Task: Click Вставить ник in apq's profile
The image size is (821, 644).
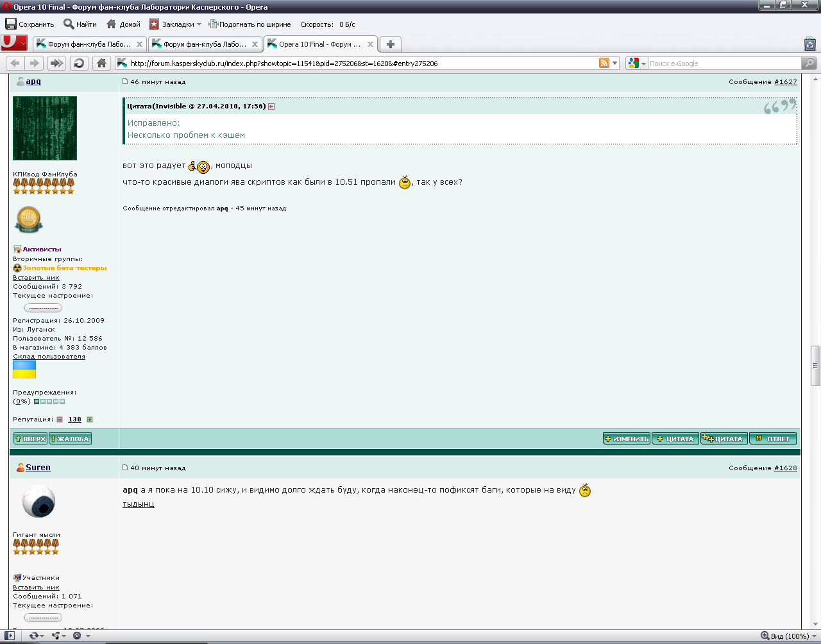Action: pos(36,278)
